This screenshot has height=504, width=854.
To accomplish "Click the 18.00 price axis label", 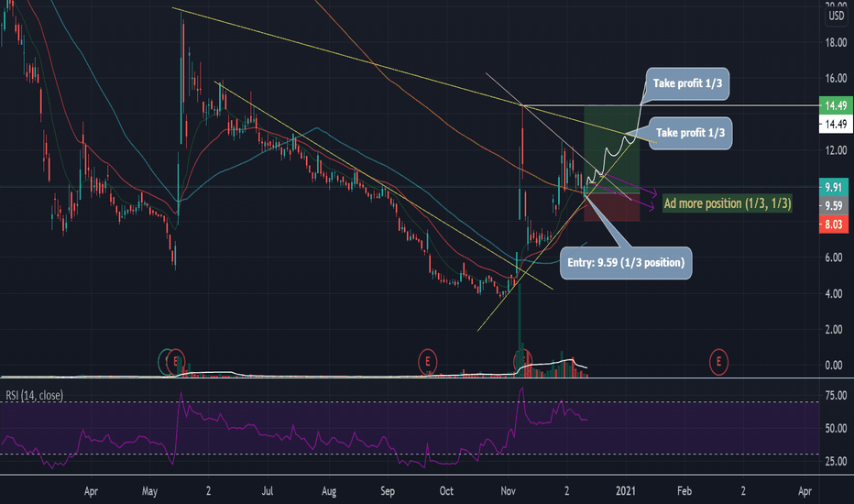I will (836, 42).
